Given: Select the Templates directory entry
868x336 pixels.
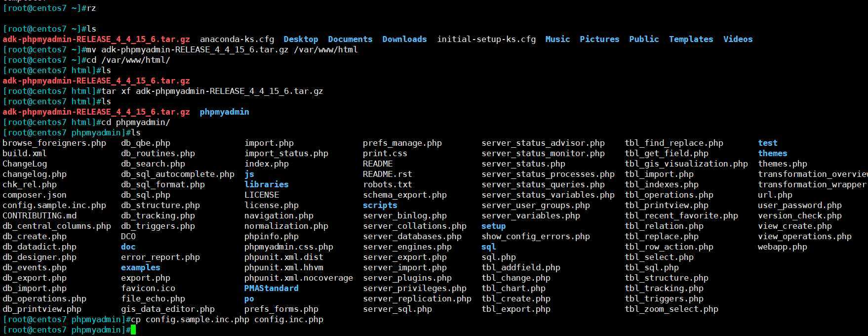Looking at the screenshot, I should click(x=691, y=39).
